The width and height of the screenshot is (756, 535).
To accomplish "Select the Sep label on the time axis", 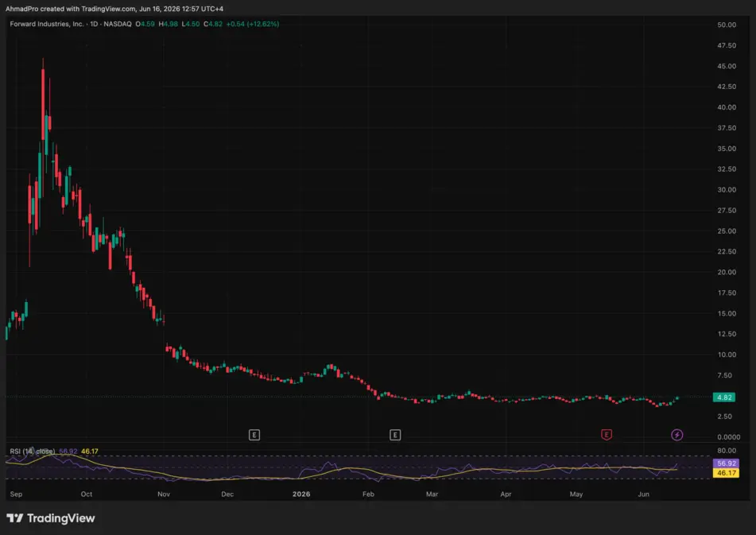I will 16,494.
